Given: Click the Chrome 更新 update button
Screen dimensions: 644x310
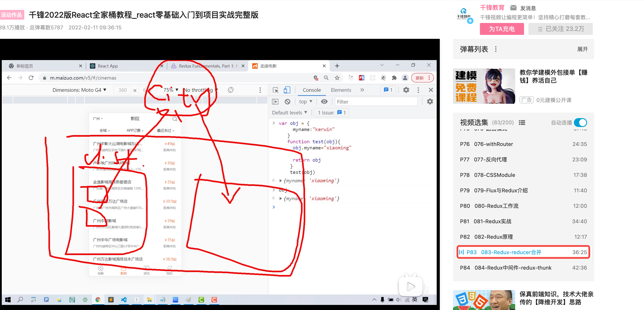Looking at the screenshot, I should tap(422, 78).
